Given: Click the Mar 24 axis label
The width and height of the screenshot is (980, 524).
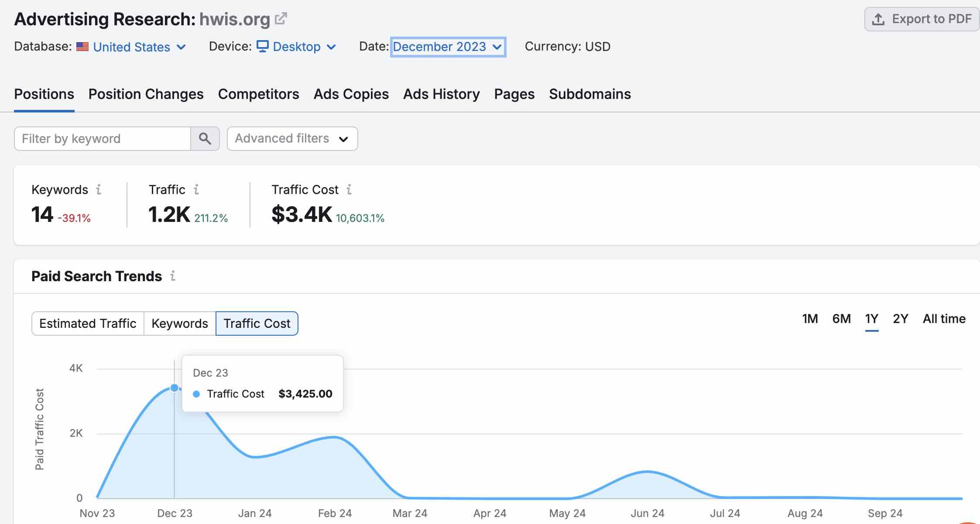Looking at the screenshot, I should (410, 513).
